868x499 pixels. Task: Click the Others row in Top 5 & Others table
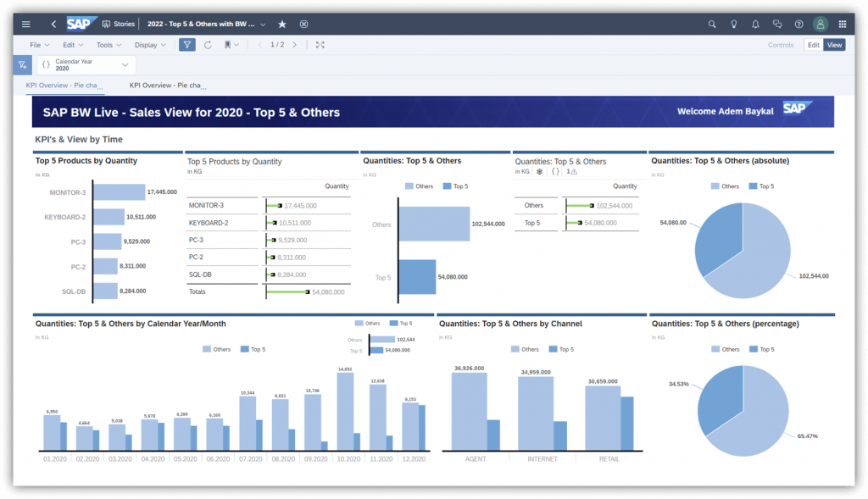coord(576,205)
